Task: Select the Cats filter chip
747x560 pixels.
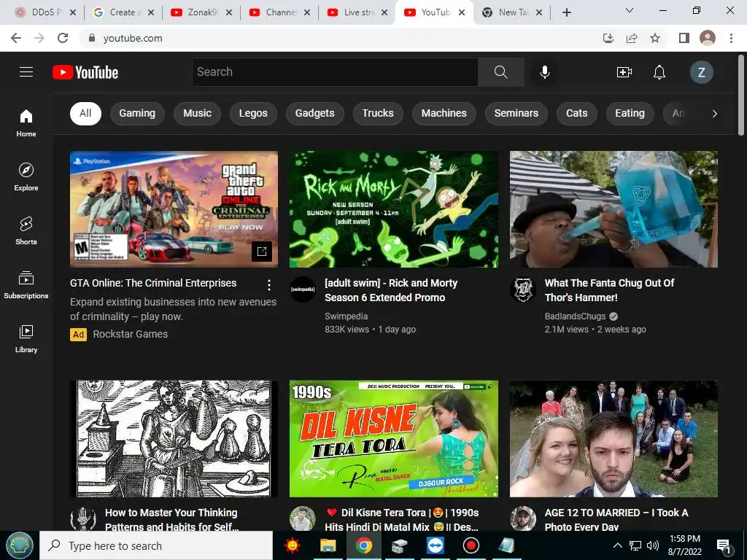Action: (577, 113)
